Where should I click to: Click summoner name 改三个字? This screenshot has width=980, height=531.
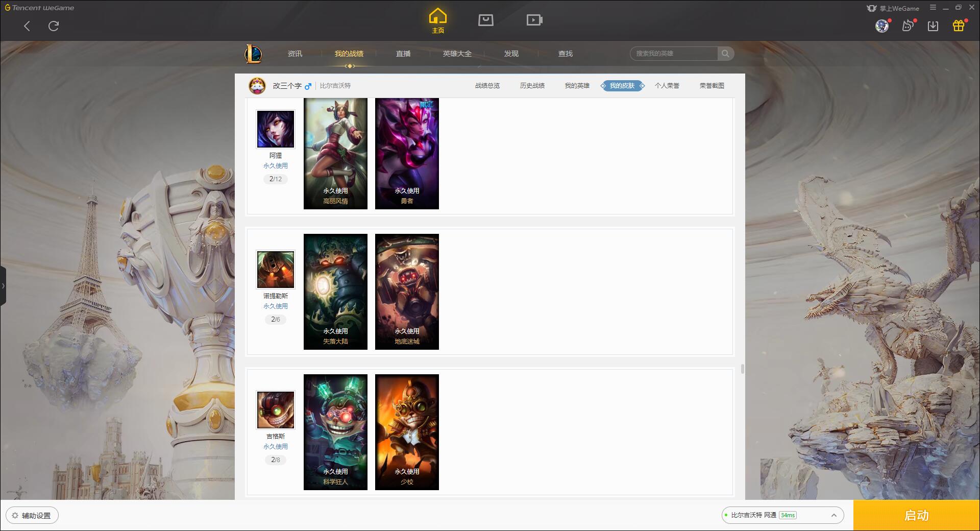coord(287,86)
